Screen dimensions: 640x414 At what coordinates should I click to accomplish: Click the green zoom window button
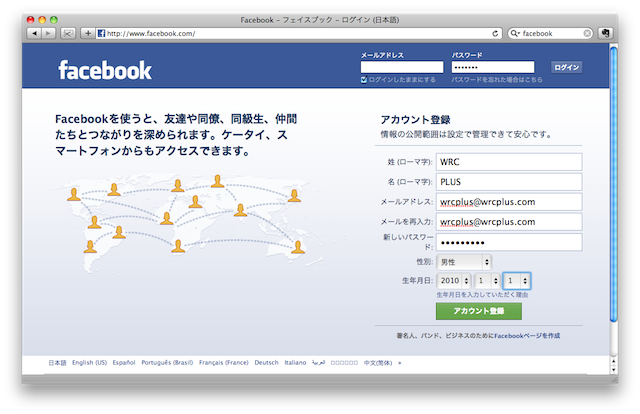click(x=53, y=20)
